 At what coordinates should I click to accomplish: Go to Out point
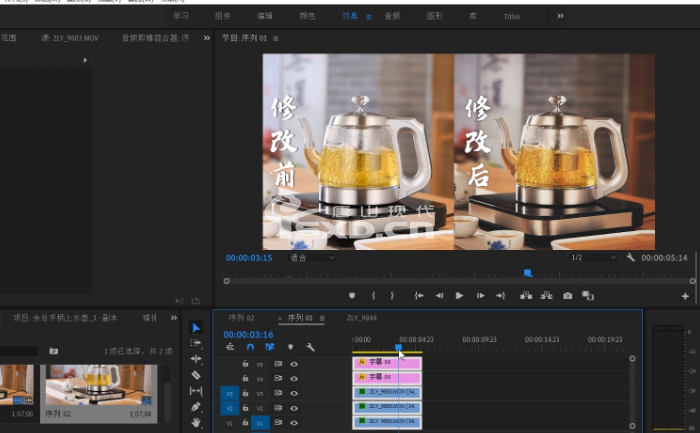(x=500, y=296)
